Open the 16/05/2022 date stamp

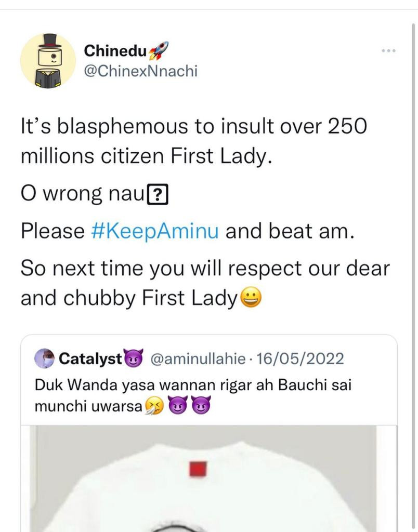click(300, 358)
